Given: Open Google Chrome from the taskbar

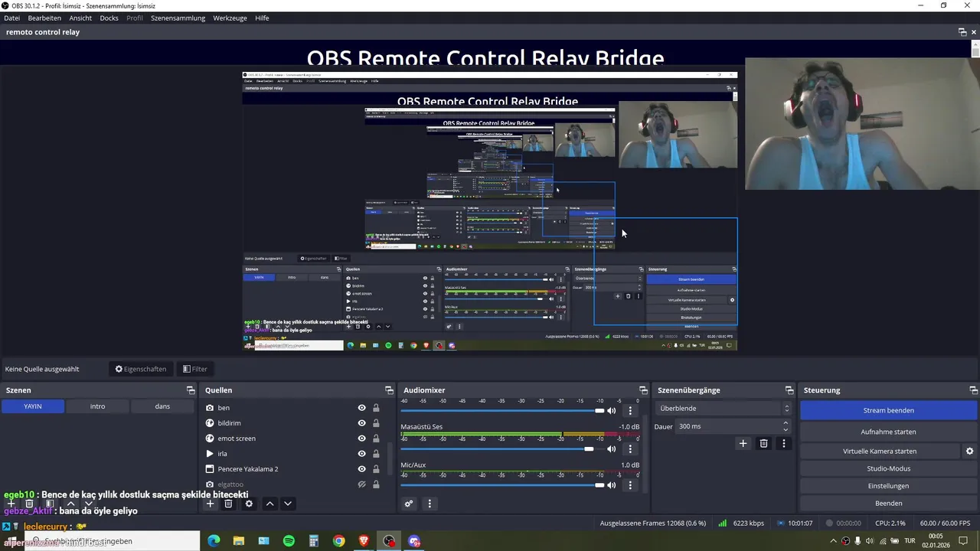Looking at the screenshot, I should [x=339, y=541].
